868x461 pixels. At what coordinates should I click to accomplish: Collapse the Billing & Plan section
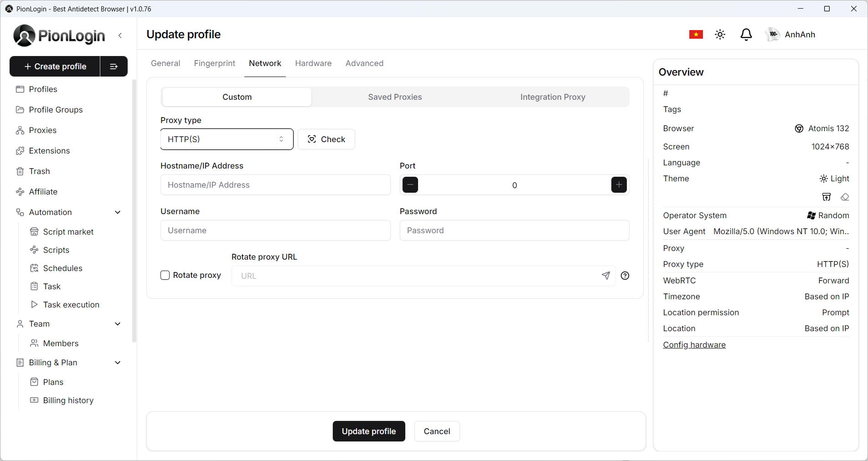[x=118, y=363]
